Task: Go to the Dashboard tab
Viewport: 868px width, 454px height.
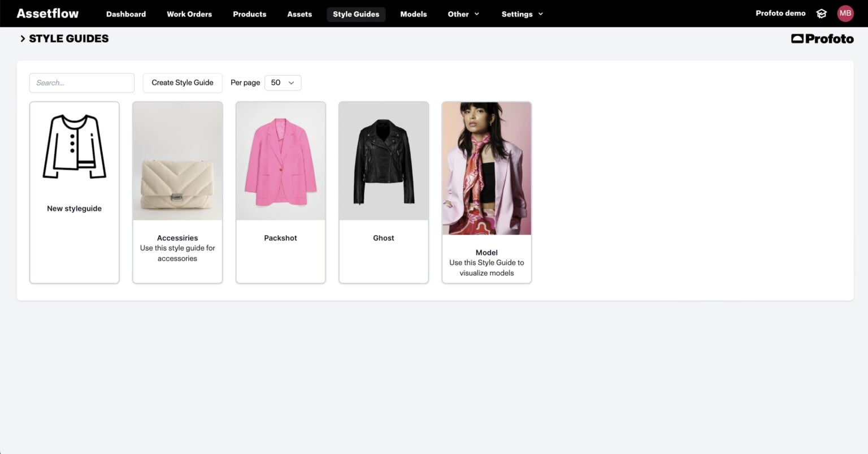Action: click(126, 14)
